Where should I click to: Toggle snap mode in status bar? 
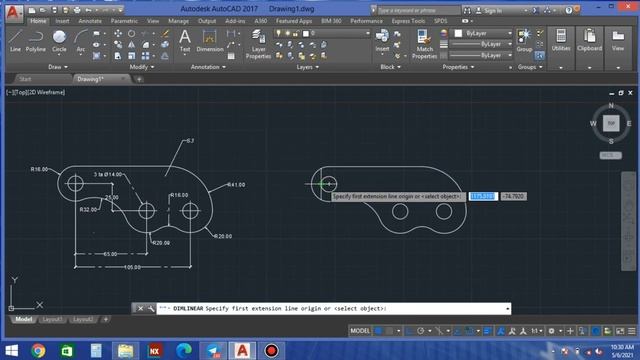tap(389, 331)
